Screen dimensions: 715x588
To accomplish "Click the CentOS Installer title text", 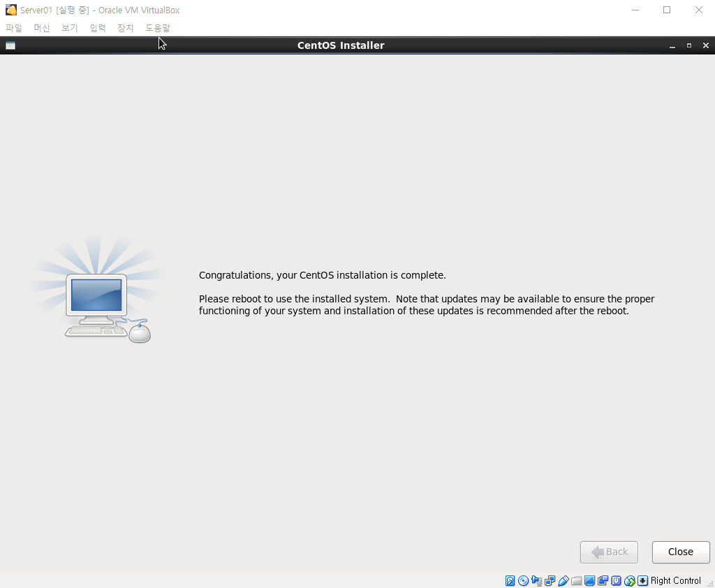I will (341, 45).
